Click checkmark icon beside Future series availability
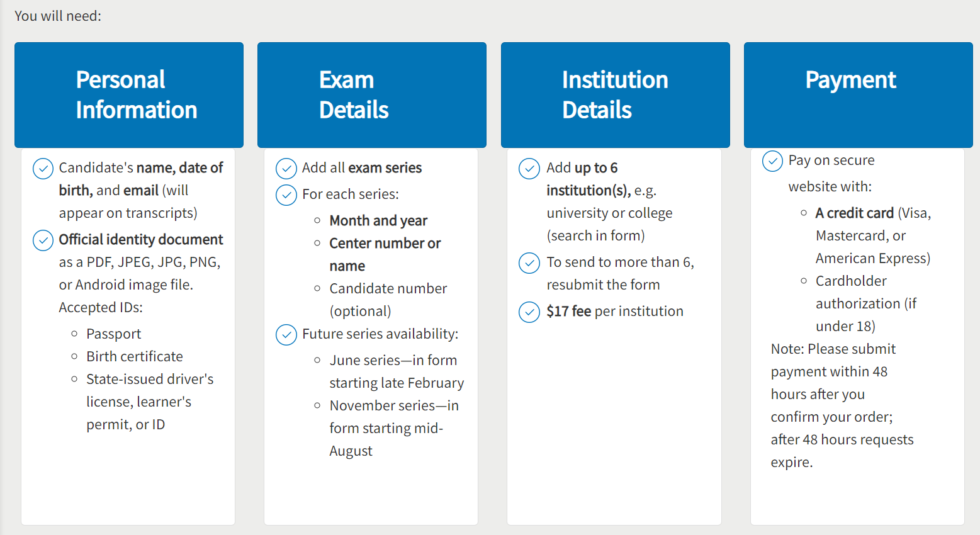Screen dimensions: 980x535 pos(286,335)
